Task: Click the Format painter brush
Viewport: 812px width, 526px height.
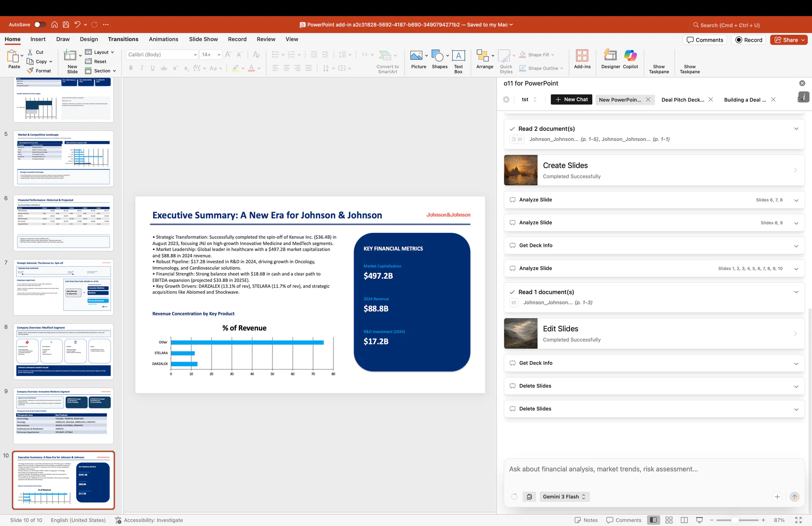Action: point(30,71)
